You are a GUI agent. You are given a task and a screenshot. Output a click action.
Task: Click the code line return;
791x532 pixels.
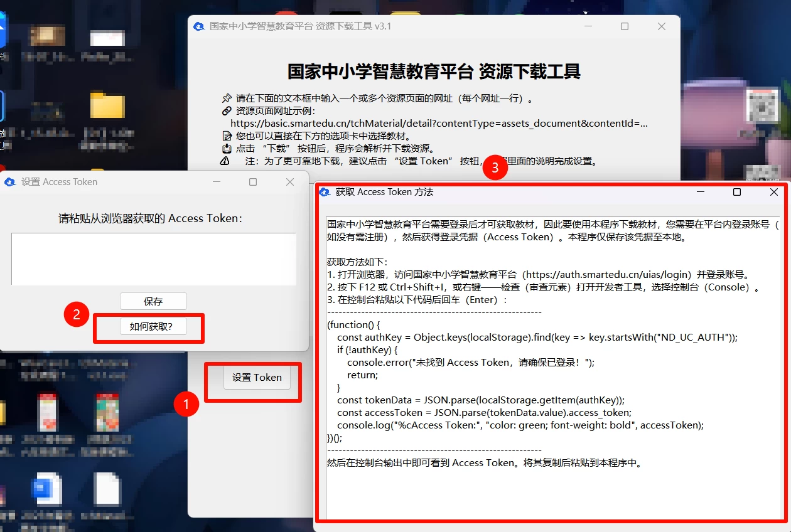pos(363,375)
